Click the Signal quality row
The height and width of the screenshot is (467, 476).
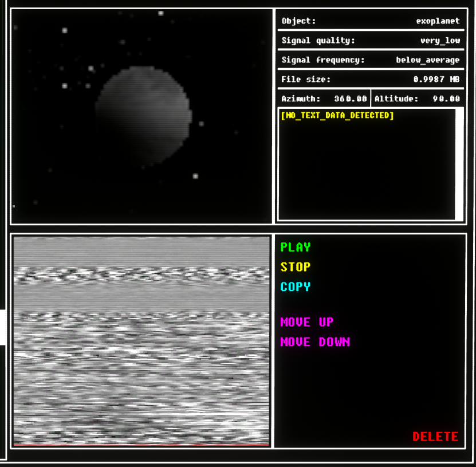click(x=370, y=41)
